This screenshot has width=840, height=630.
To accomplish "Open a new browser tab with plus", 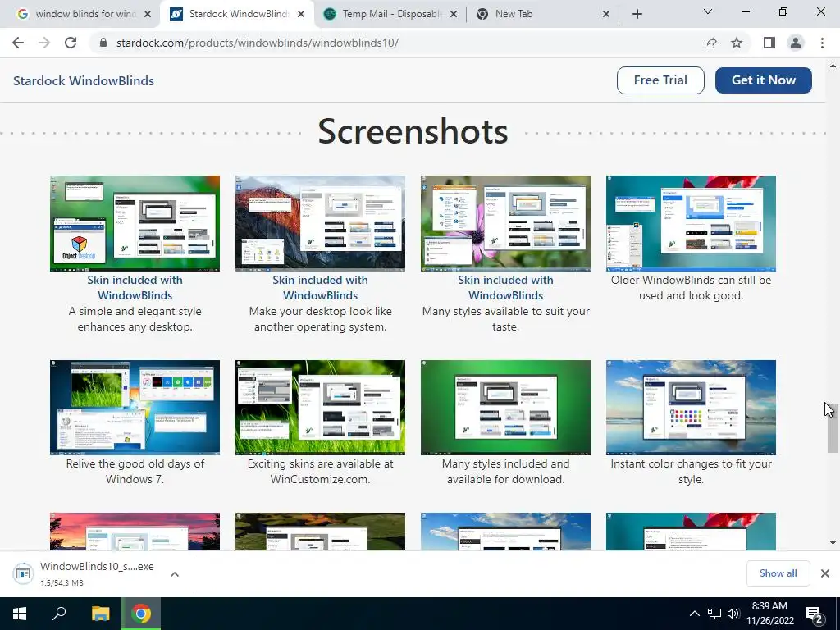I will 637,14.
